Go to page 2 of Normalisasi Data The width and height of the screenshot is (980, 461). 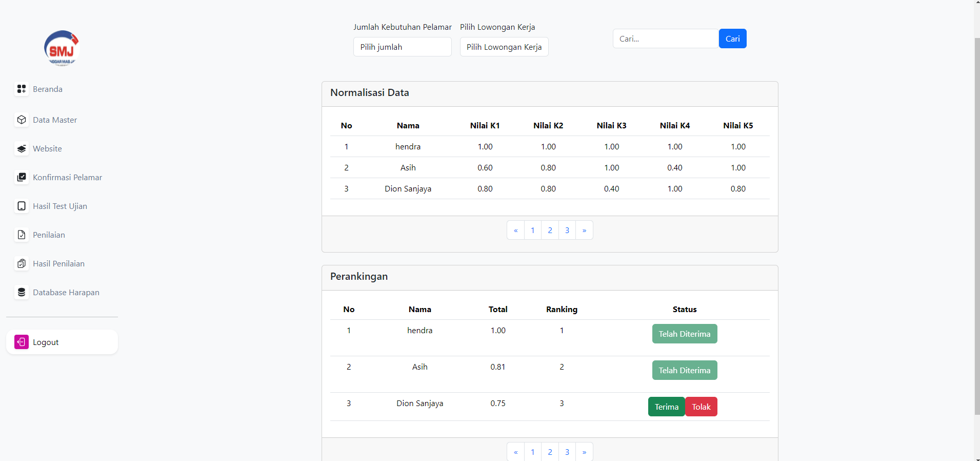(x=550, y=230)
